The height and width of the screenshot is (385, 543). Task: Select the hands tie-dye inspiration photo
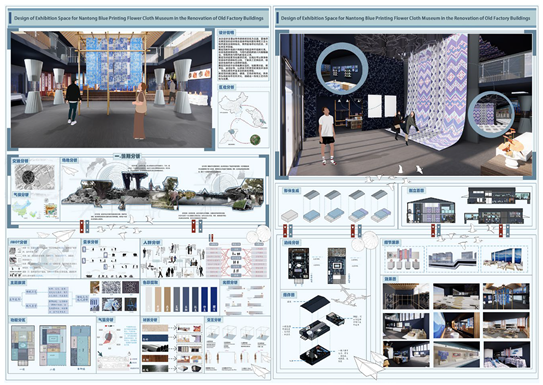point(95,287)
